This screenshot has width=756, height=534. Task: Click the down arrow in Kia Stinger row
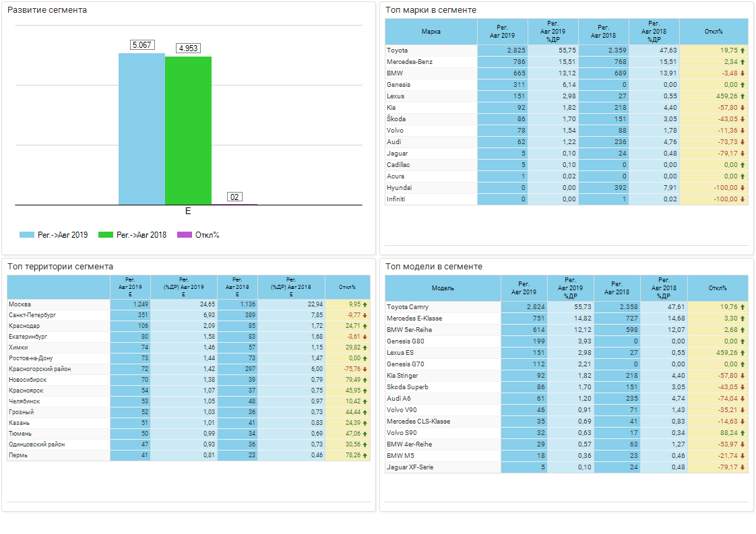click(x=743, y=376)
